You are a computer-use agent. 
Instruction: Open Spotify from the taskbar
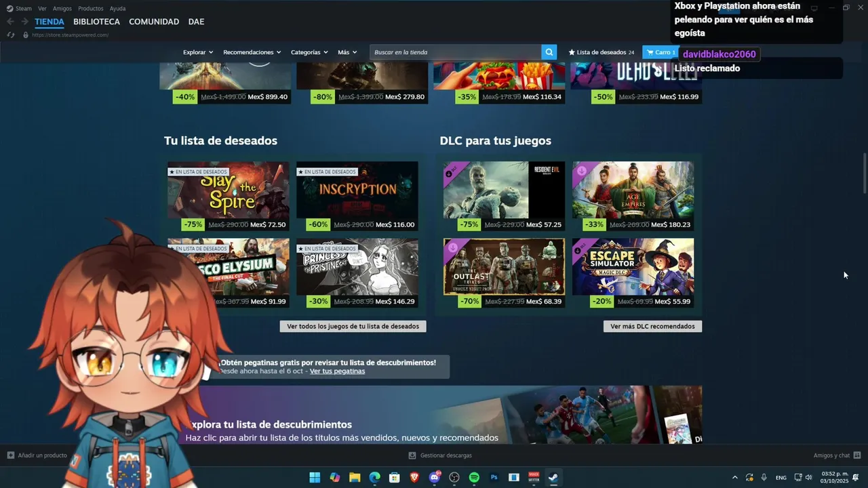[x=475, y=477]
